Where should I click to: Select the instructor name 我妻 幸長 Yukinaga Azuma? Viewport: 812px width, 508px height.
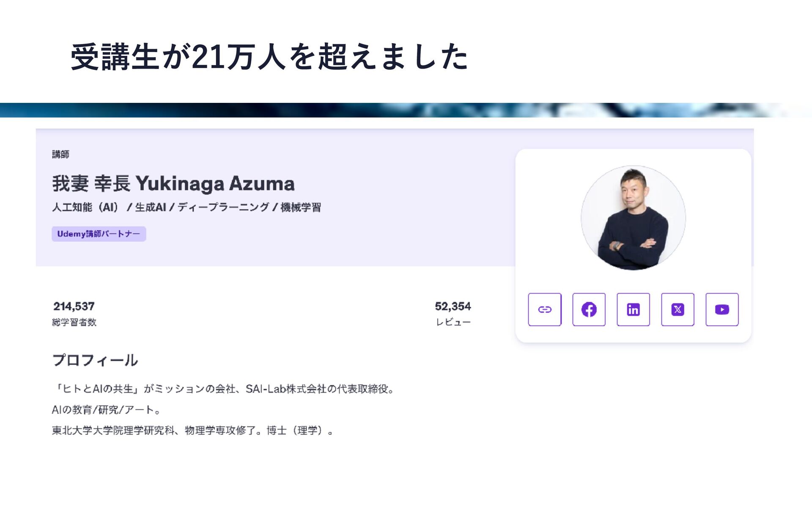click(x=173, y=183)
